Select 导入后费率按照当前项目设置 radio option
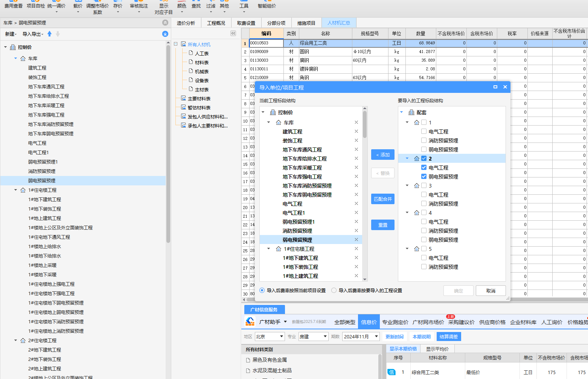The width and height of the screenshot is (588, 379). [262, 290]
